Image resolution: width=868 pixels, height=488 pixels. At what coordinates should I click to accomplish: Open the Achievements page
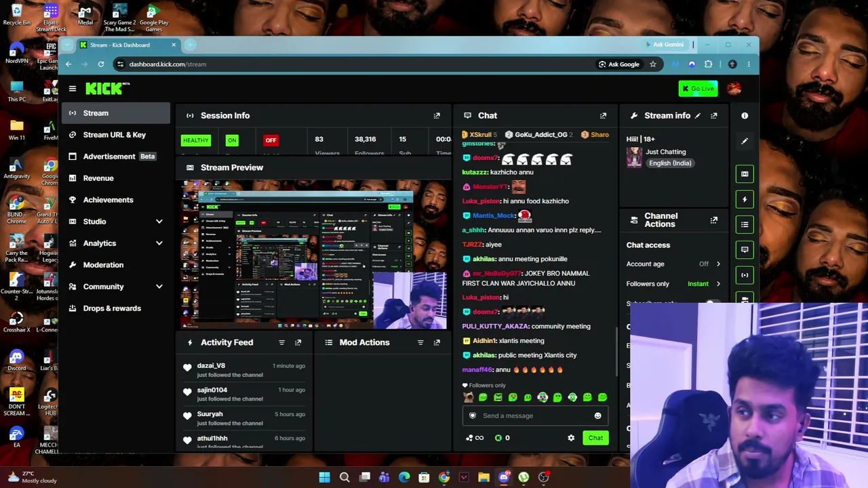pyautogui.click(x=116, y=200)
